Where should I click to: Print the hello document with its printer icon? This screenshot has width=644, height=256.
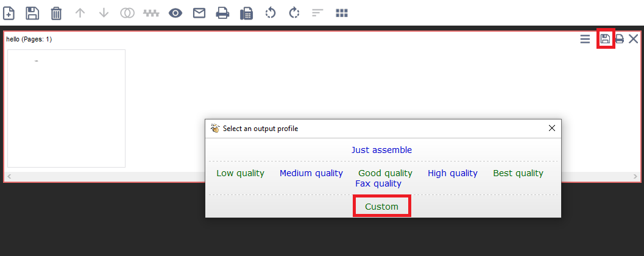(x=620, y=39)
